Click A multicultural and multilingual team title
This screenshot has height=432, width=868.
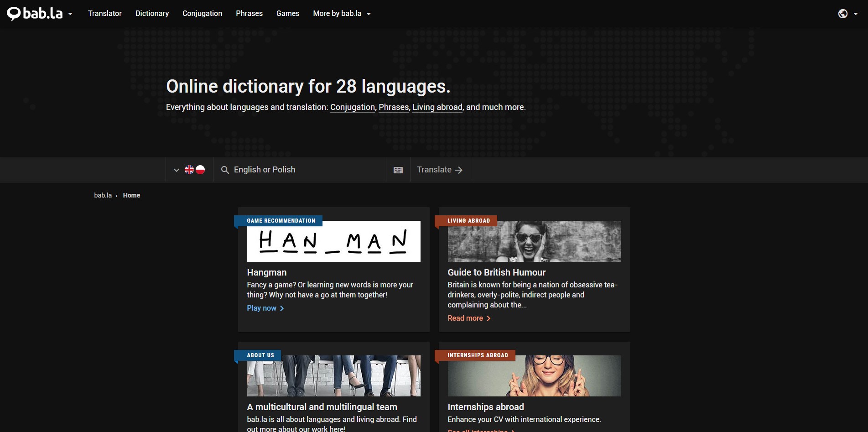pyautogui.click(x=322, y=407)
